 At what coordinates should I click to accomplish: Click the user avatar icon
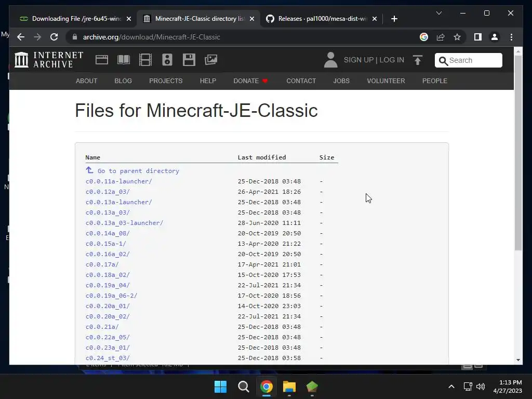coord(330,60)
